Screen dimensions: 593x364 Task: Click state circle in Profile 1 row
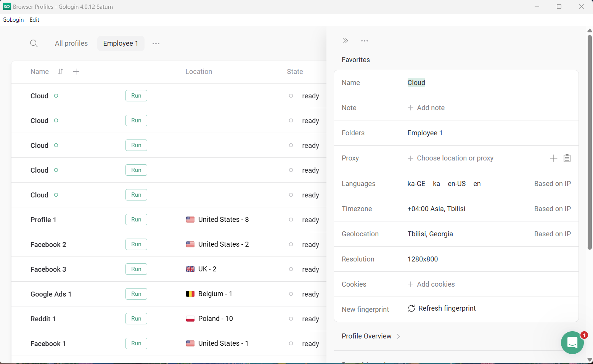291,220
